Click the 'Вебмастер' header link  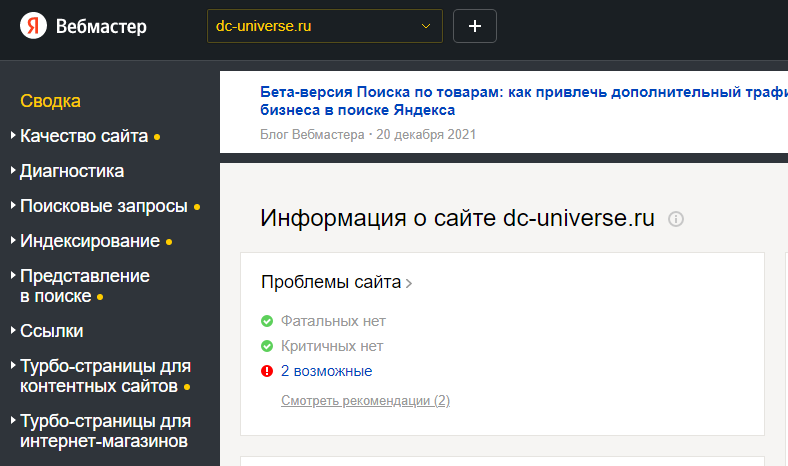pyautogui.click(x=101, y=26)
